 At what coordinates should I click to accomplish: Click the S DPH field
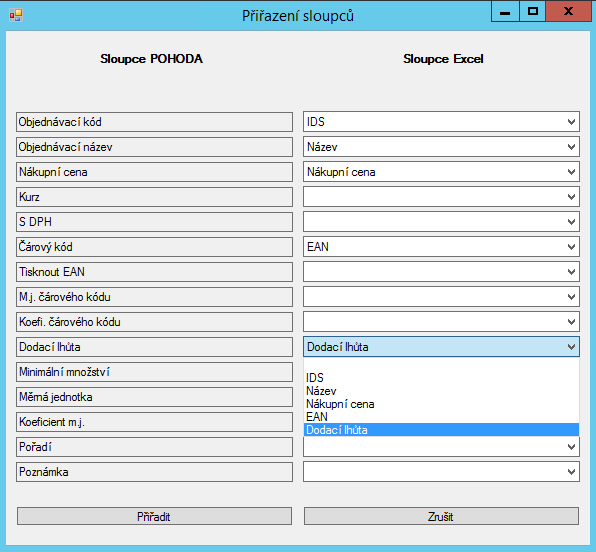(x=154, y=222)
